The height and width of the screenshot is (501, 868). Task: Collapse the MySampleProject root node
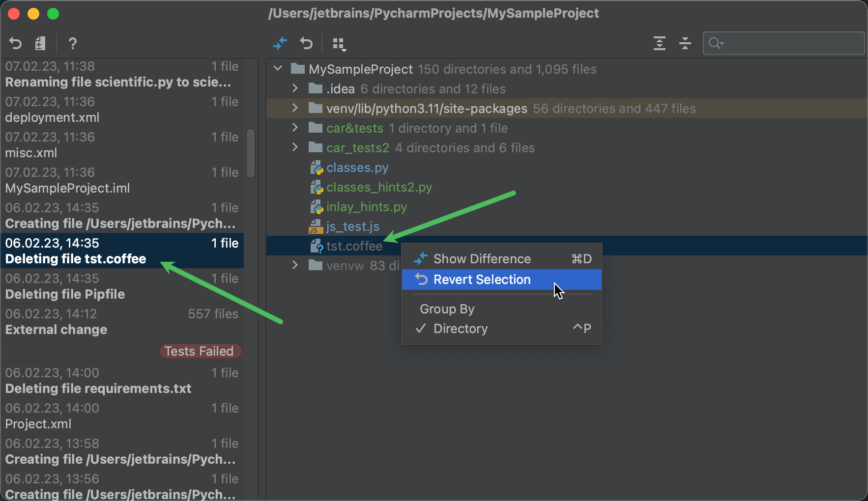(x=278, y=69)
